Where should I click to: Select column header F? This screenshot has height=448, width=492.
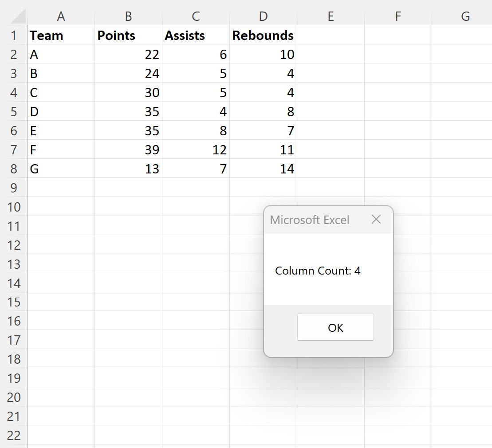(398, 16)
